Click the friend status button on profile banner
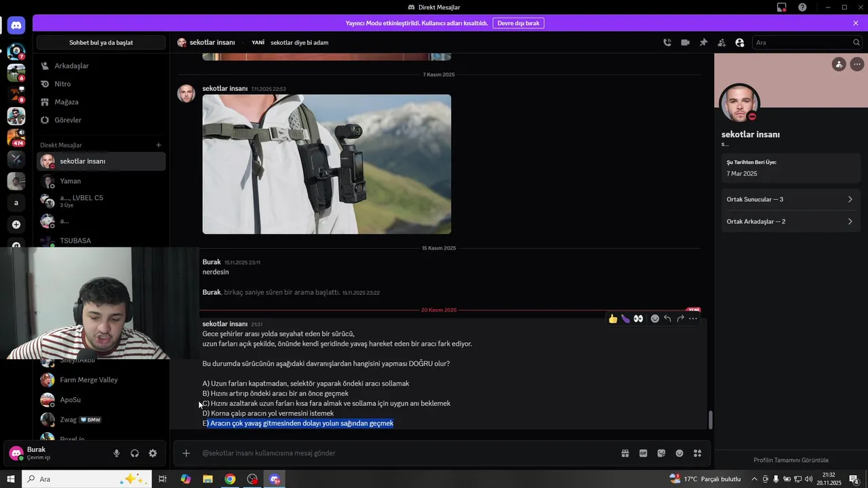The width and height of the screenshot is (868, 488). [x=839, y=64]
